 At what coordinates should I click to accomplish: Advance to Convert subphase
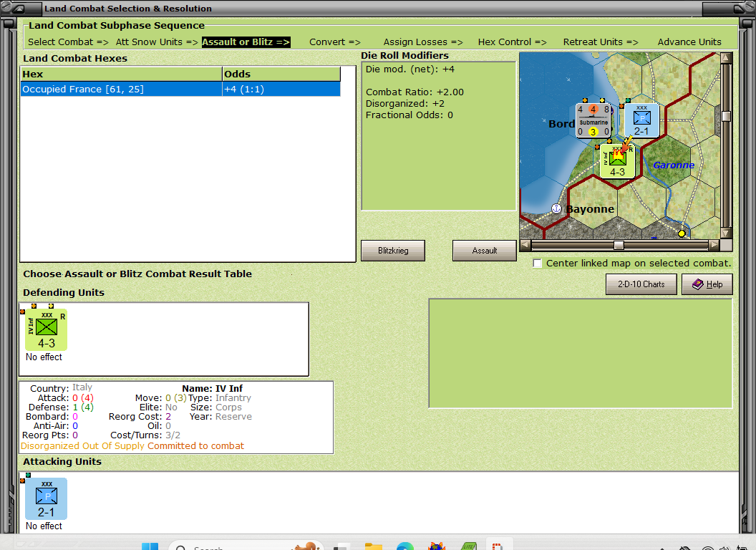tap(334, 42)
